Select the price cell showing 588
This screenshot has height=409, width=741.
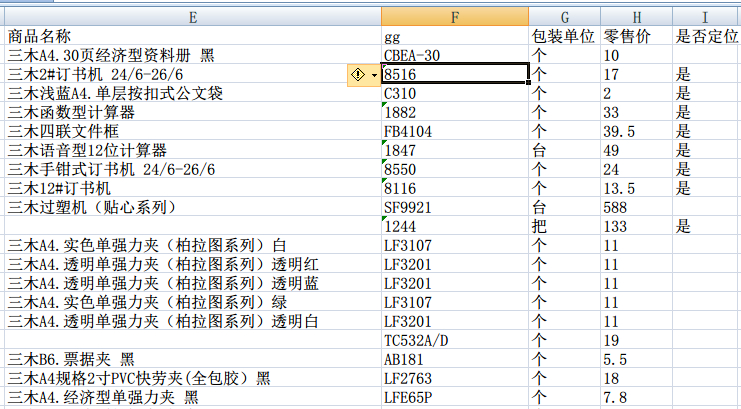pos(636,207)
